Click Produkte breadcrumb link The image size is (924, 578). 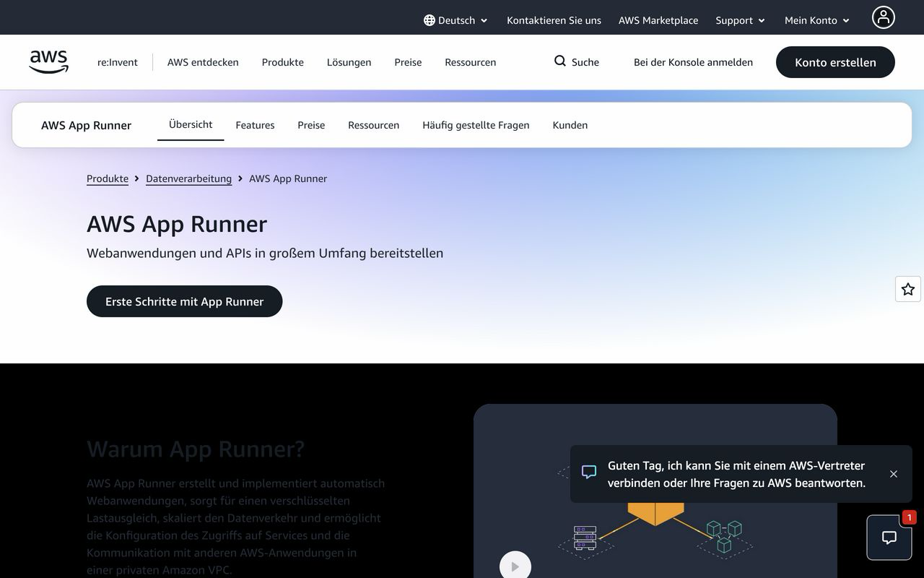(108, 178)
